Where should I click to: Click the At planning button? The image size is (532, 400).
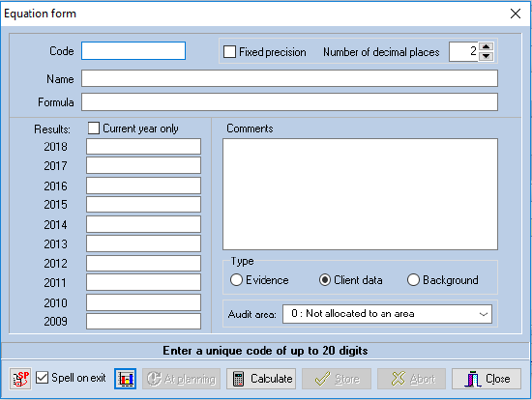coord(182,379)
